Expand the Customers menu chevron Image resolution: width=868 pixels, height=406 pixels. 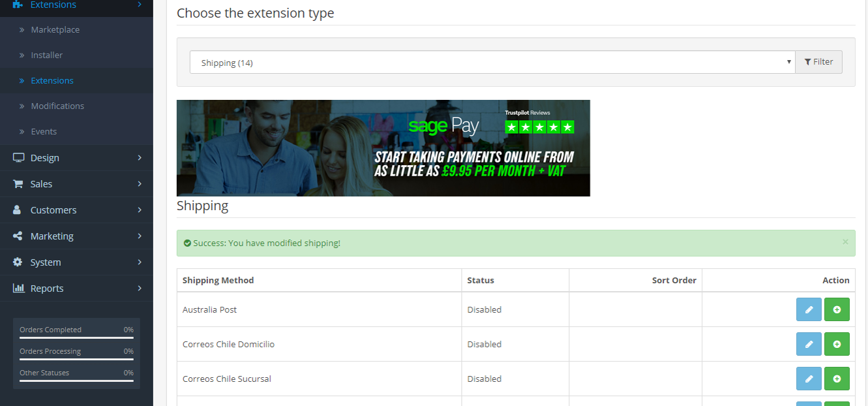click(x=140, y=210)
